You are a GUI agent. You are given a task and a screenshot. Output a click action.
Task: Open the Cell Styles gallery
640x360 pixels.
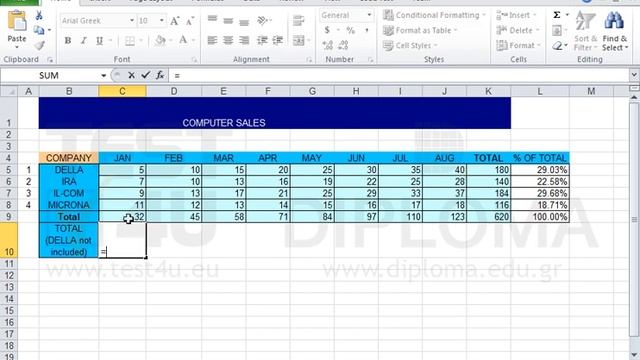coord(410,45)
